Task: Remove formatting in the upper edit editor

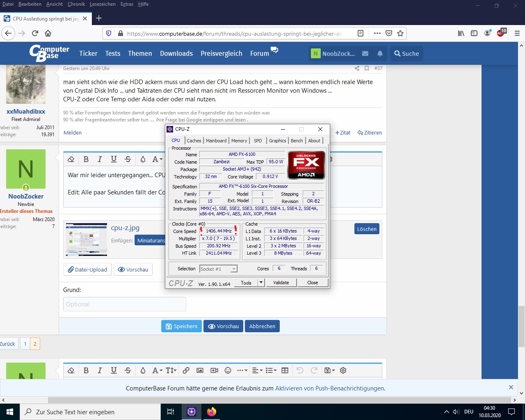Action: (x=71, y=159)
